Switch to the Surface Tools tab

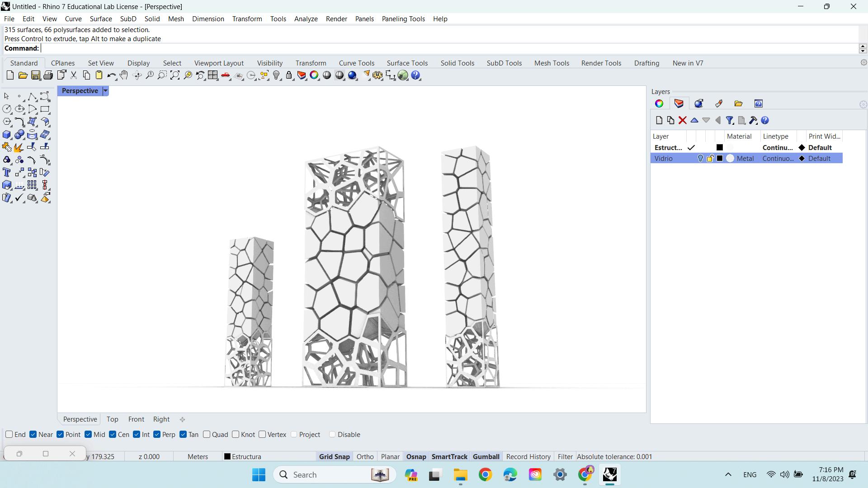pyautogui.click(x=407, y=63)
